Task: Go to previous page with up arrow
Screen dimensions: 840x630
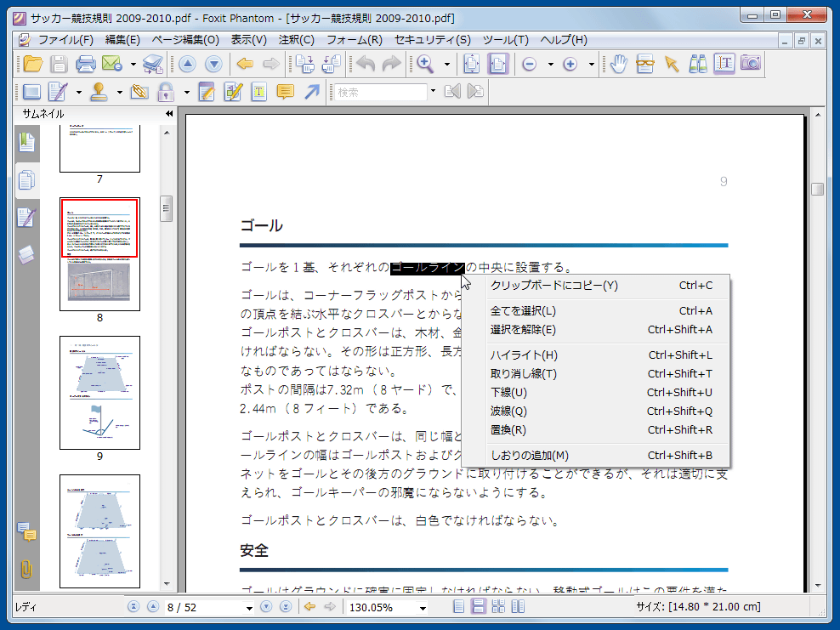Action: tap(187, 65)
